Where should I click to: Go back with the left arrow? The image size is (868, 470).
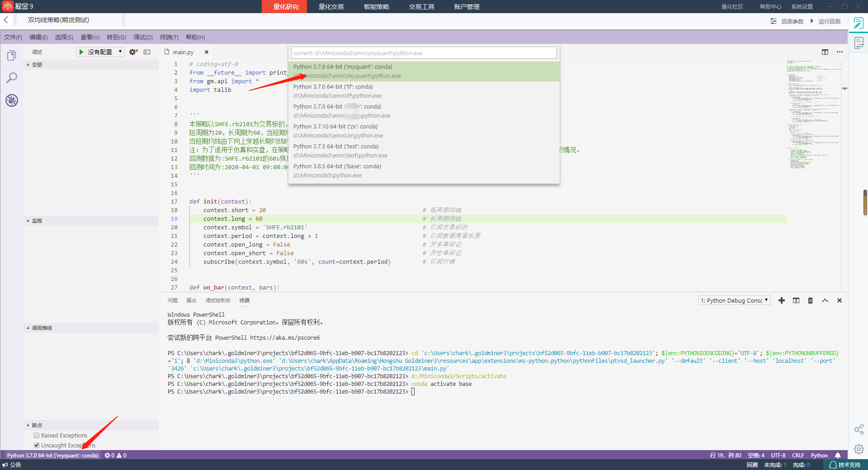tap(6, 20)
